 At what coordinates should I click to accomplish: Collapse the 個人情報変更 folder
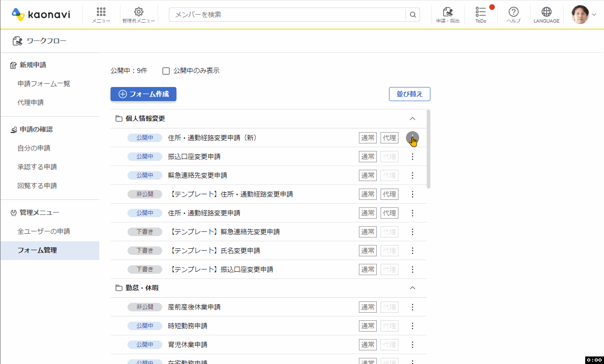(413, 119)
